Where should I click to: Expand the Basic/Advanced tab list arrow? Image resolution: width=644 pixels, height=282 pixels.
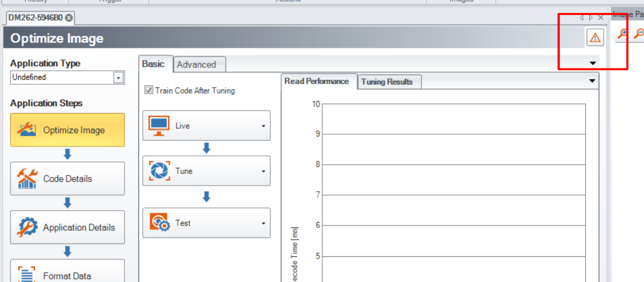point(593,63)
